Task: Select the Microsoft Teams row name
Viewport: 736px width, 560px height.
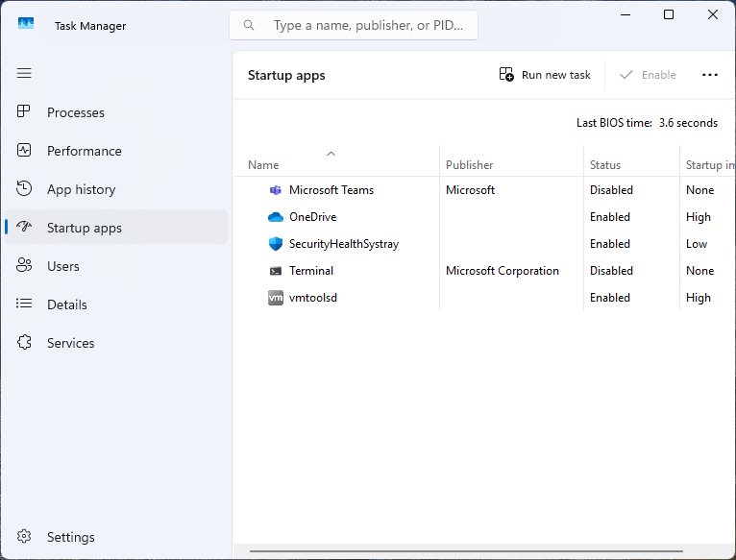Action: click(331, 190)
